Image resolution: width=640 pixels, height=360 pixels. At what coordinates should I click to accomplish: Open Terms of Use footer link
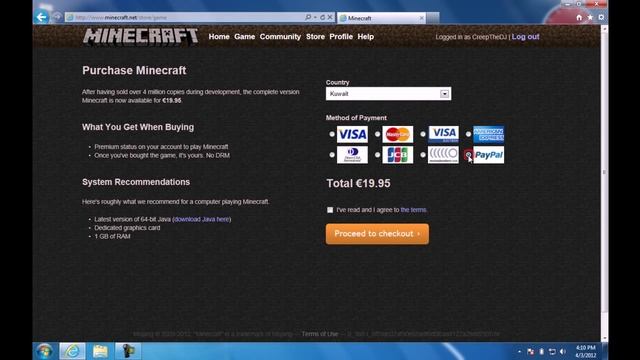(x=320, y=334)
